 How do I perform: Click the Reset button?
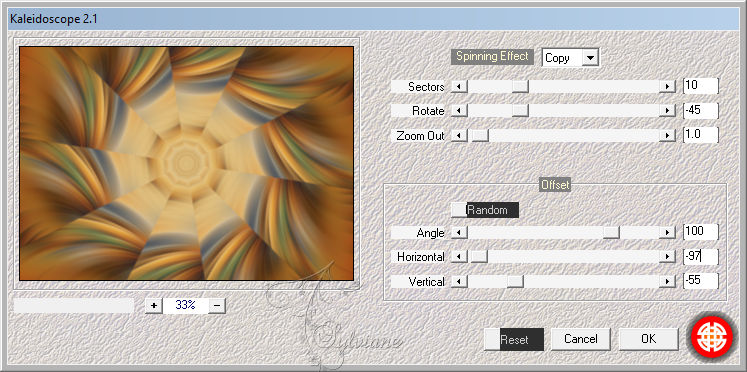[x=514, y=339]
